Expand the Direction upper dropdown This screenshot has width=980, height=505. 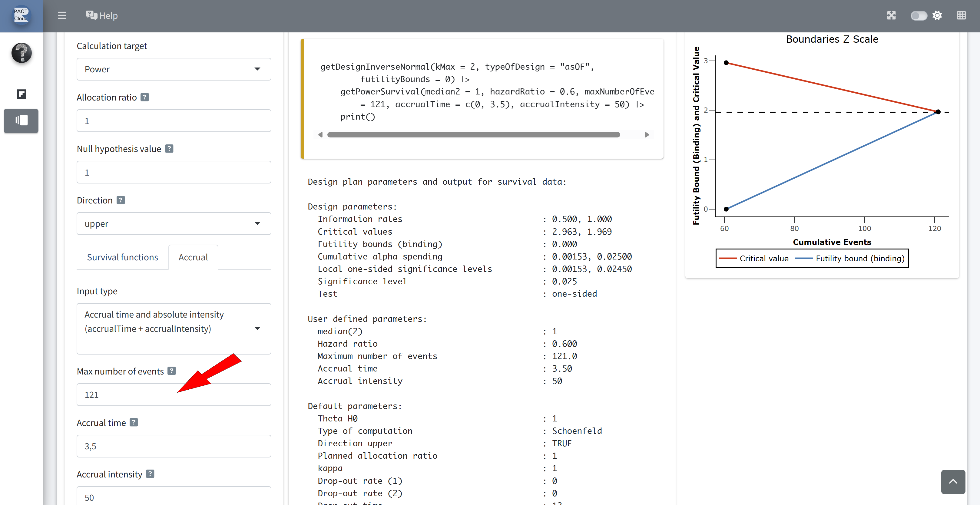click(x=174, y=224)
